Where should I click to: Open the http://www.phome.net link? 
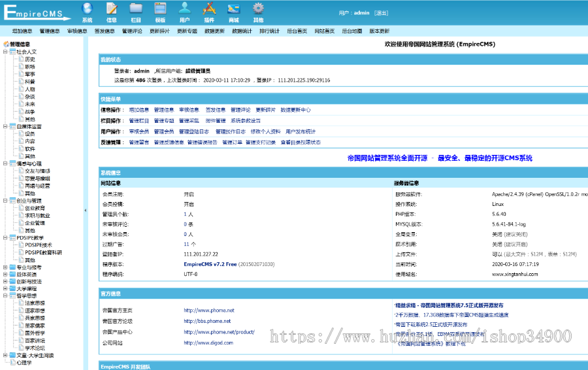[209, 311]
